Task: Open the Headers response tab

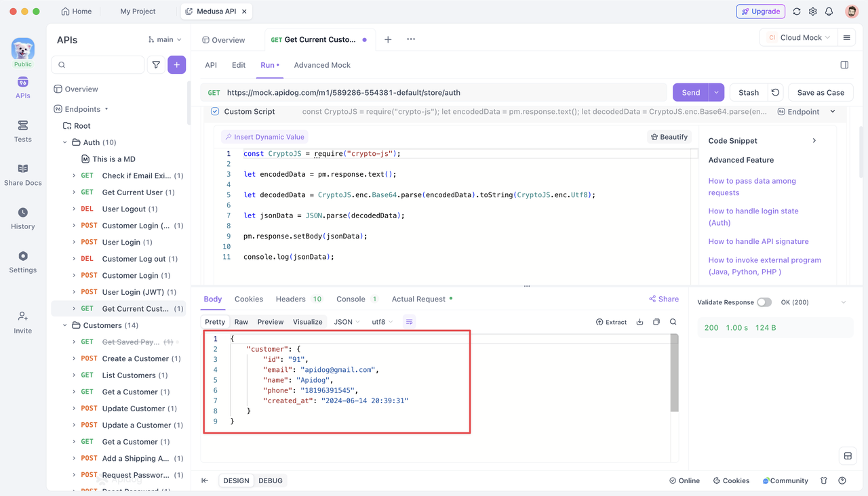Action: point(298,299)
